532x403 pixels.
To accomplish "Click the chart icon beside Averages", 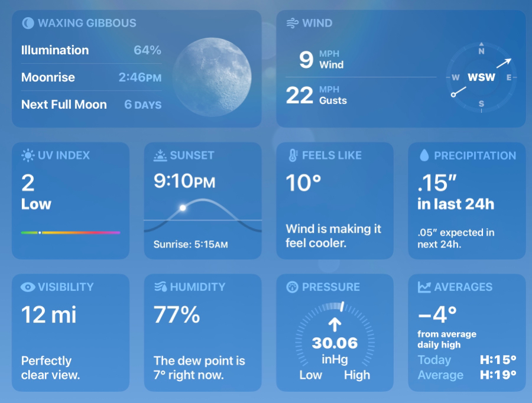I will point(424,287).
